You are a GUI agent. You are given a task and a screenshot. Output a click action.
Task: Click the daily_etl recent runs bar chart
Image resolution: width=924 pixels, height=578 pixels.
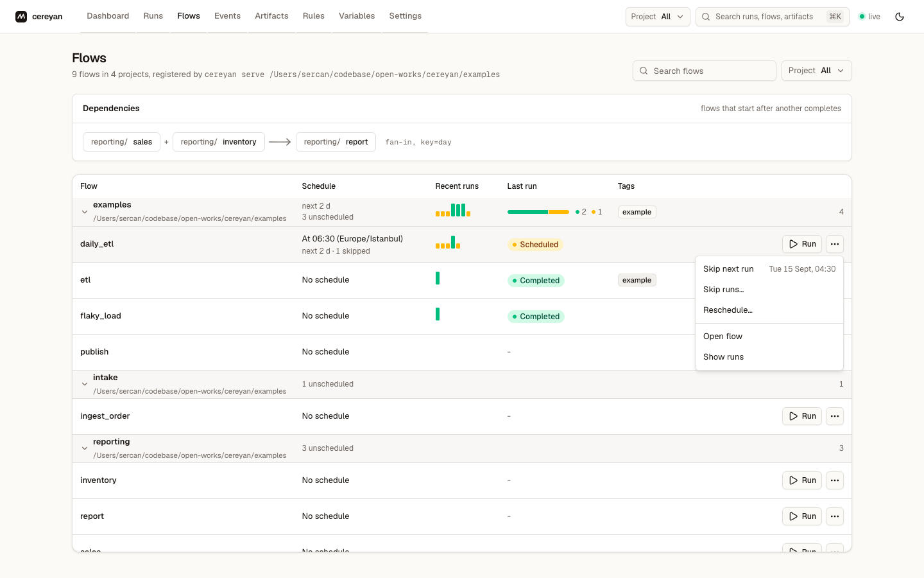click(448, 242)
